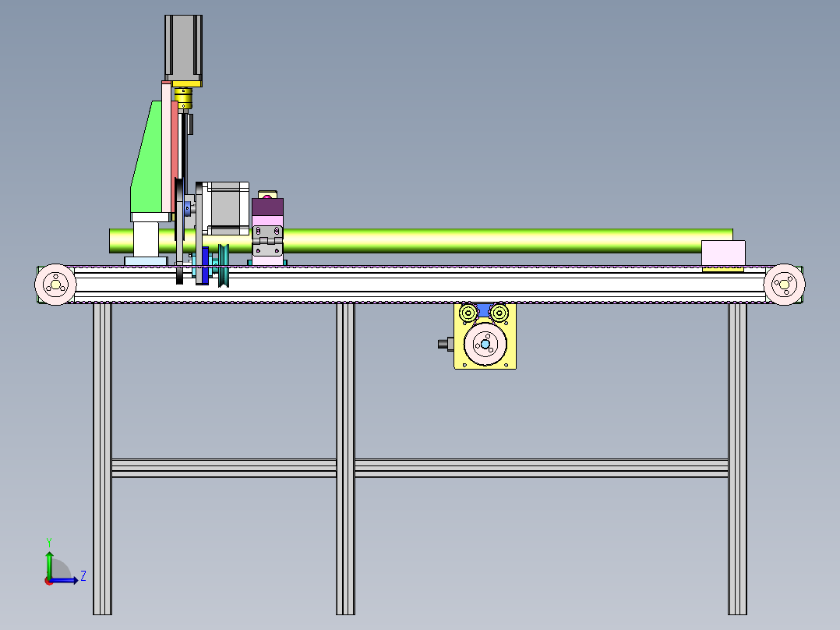Click the lower crossbar between middle and right legs

[542, 468]
